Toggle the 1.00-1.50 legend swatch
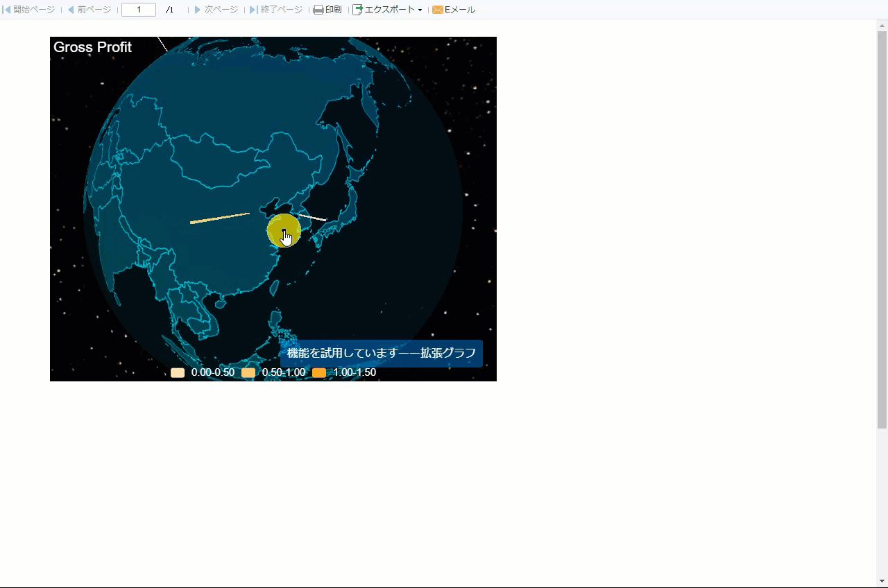The image size is (888, 588). pyautogui.click(x=319, y=373)
